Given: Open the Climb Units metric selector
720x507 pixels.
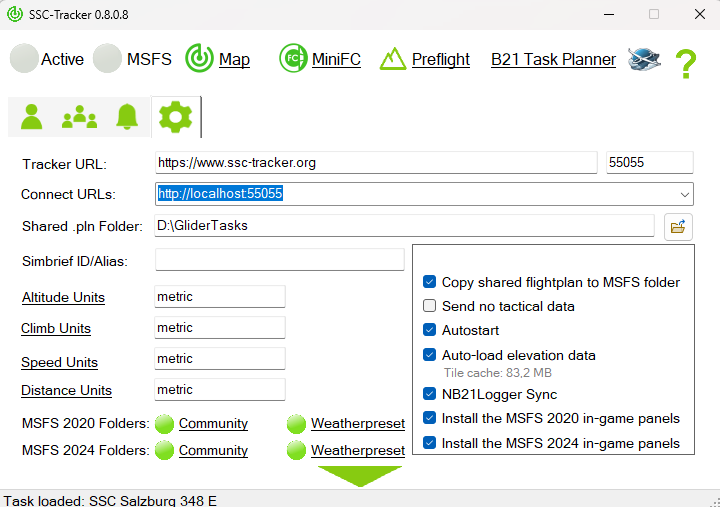Looking at the screenshot, I should coord(220,327).
